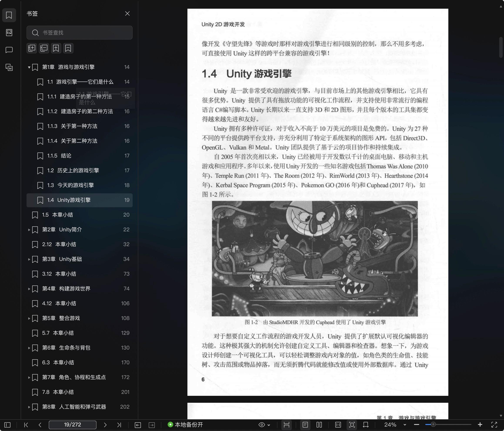
Task: Select single page view mode
Action: coord(305,425)
